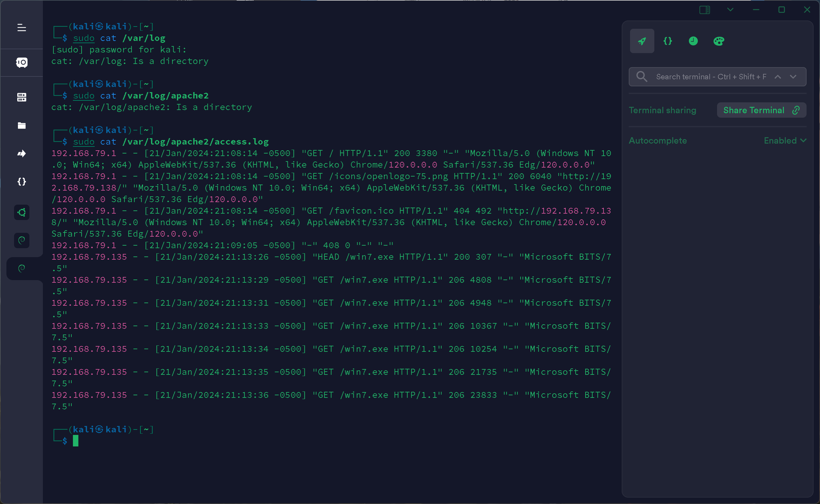This screenshot has width=820, height=504.
Task: Open the theme palette panel icon
Action: click(719, 41)
